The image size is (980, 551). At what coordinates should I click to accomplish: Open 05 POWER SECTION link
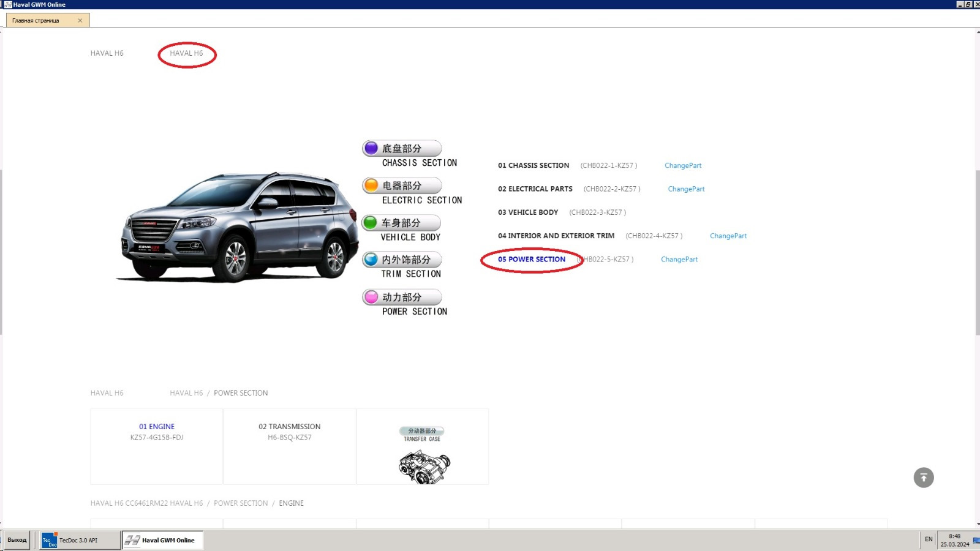click(x=532, y=260)
